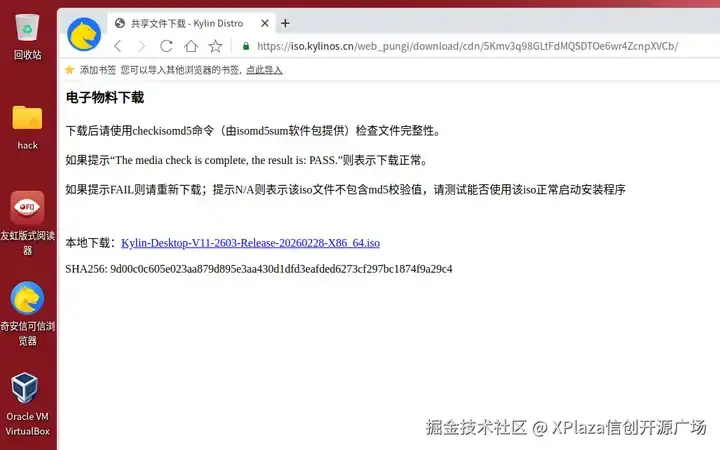The height and width of the screenshot is (450, 720).
Task: Click the SHA256 checksum text line
Action: tap(259, 269)
